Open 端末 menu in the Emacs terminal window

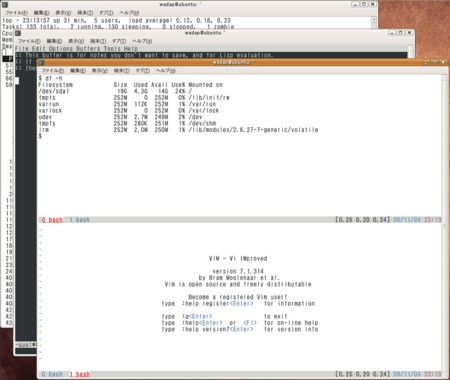(x=98, y=41)
